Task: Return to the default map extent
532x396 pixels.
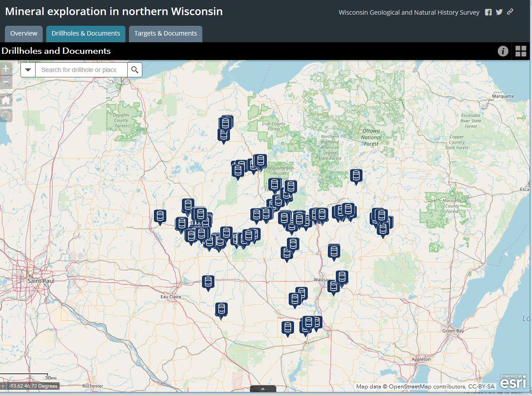Action: click(6, 100)
